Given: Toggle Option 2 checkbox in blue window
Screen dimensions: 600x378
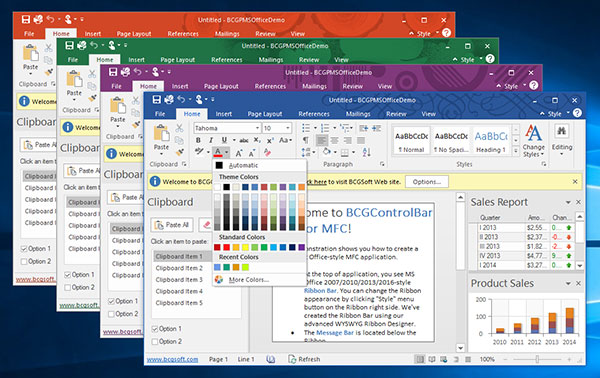Looking at the screenshot, I should (x=155, y=341).
